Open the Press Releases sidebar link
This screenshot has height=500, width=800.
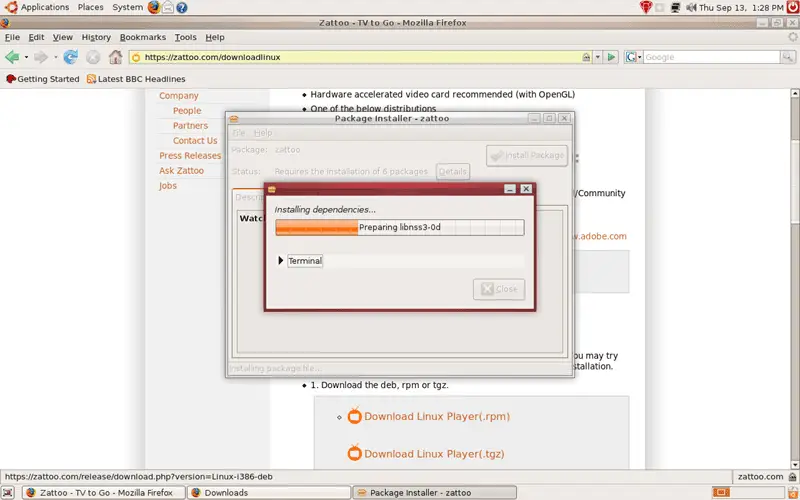pyautogui.click(x=190, y=156)
